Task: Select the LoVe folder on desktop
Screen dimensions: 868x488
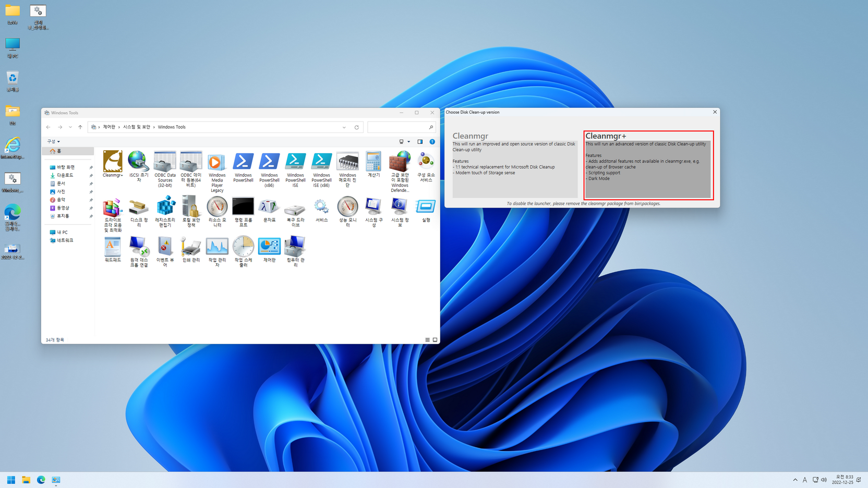Action: 13,15
